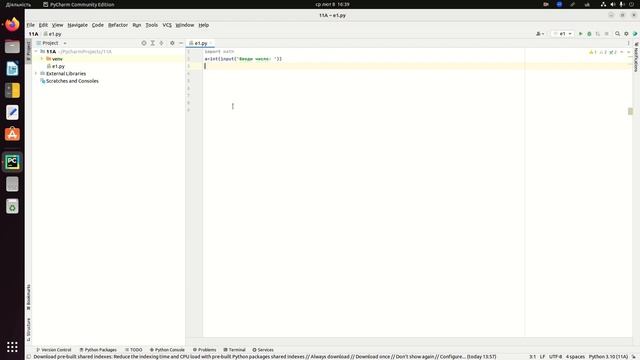Click PyCharm icon in the dock
This screenshot has height=360, width=640.
pos(12,162)
